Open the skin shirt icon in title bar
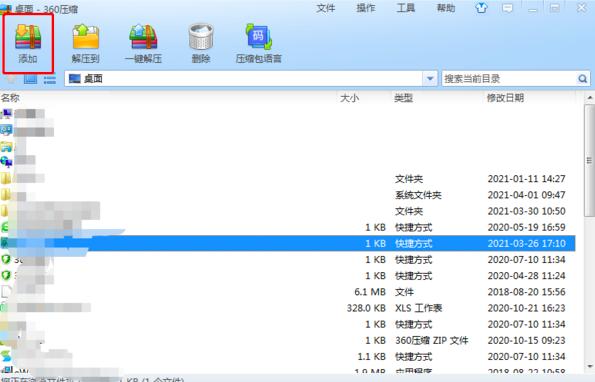The height and width of the screenshot is (382, 595). pos(482,8)
